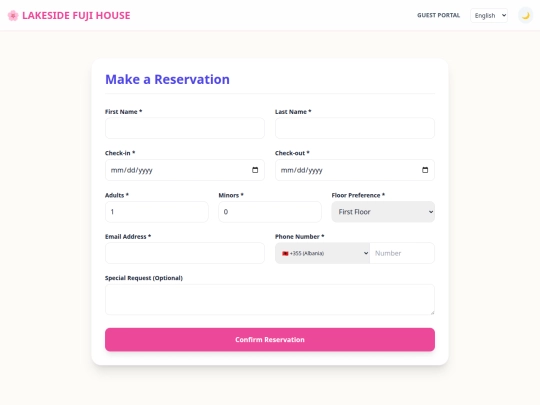Focus the Last Name field
This screenshot has height=405, width=540.
coord(355,128)
